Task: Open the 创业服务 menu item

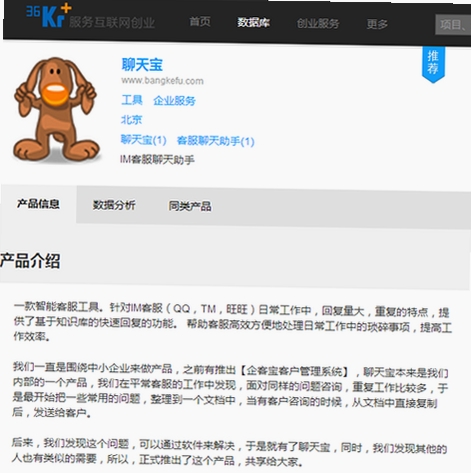Action: click(x=318, y=23)
